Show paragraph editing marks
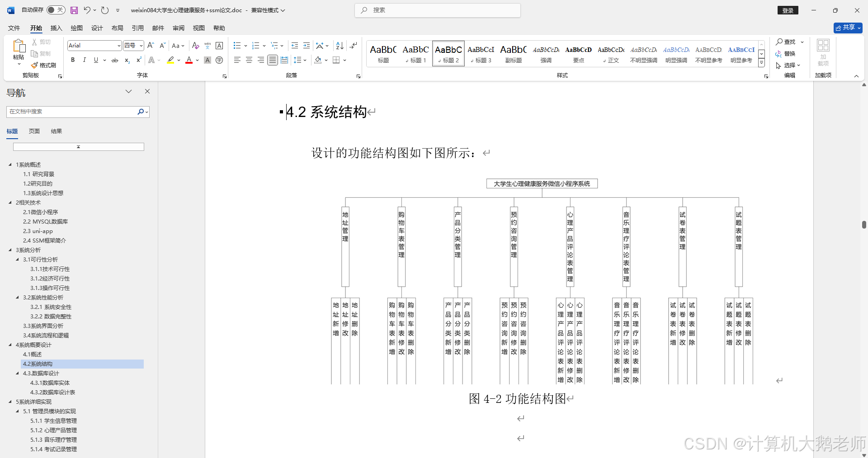Screen dimensions: 868x458 (354, 46)
